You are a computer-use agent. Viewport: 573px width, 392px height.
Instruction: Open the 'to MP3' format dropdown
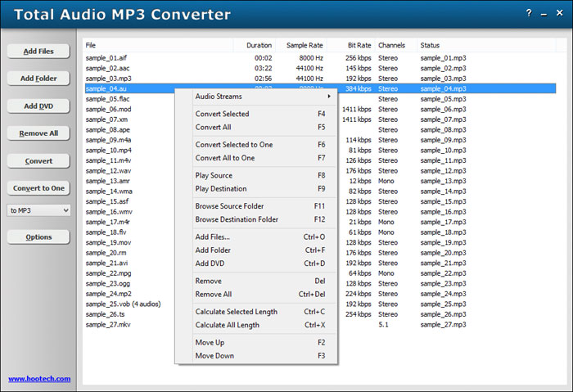coord(38,210)
